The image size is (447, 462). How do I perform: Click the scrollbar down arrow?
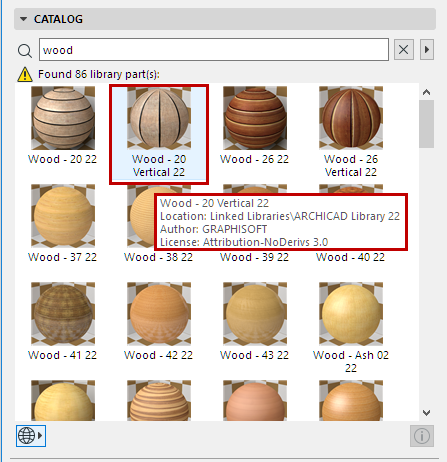click(x=426, y=413)
